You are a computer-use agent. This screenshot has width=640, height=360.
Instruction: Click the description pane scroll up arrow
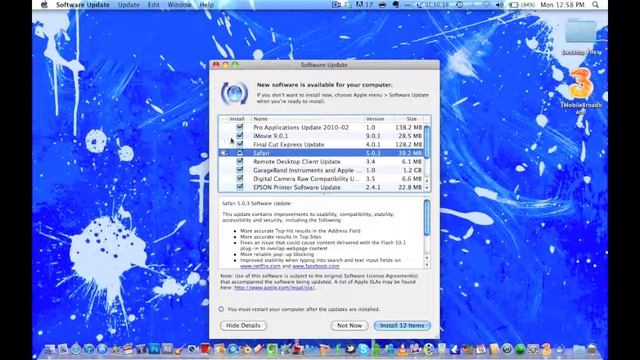click(x=427, y=258)
